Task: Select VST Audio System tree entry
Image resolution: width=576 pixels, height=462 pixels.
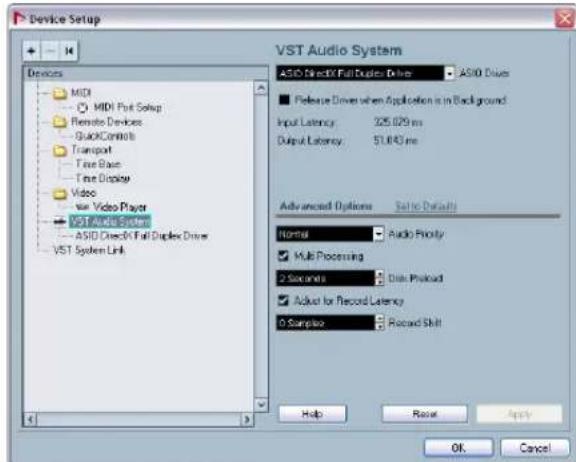Action: pyautogui.click(x=110, y=221)
